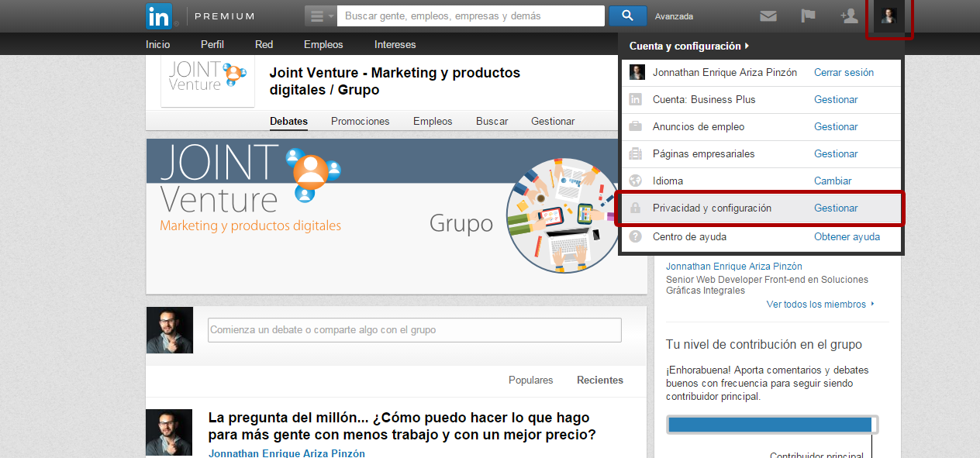Click Cerrar sesión link
The width and height of the screenshot is (980, 458).
(844, 72)
